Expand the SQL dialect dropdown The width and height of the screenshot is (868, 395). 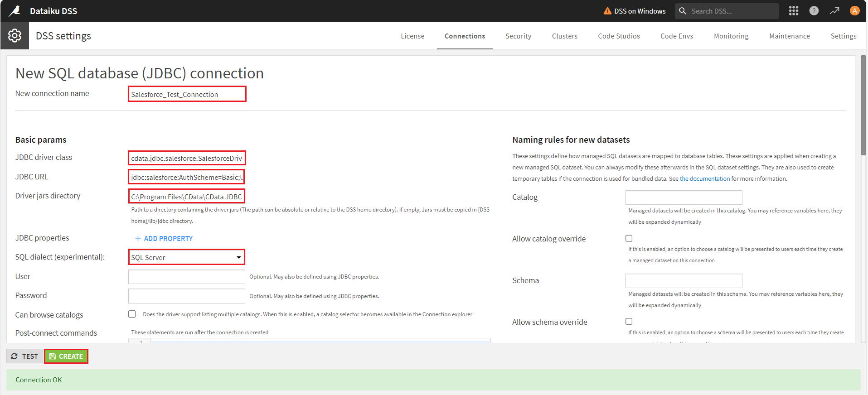coord(186,257)
